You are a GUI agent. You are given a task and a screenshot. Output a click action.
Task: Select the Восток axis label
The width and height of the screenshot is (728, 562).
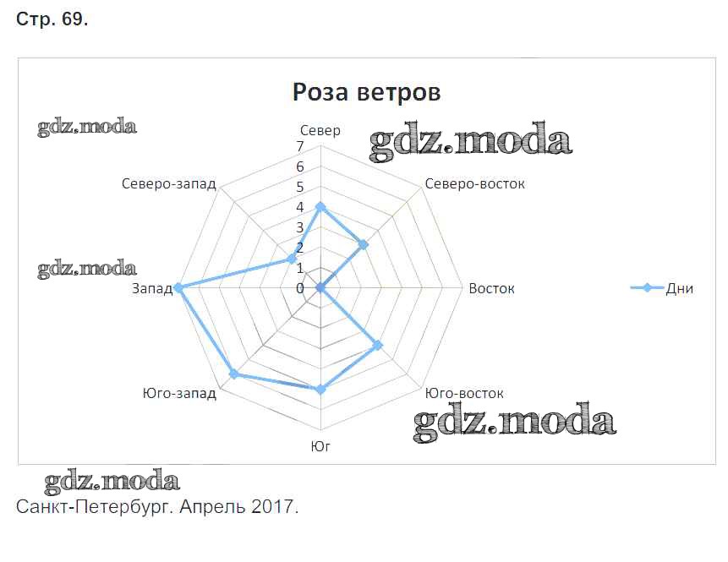pos(491,288)
